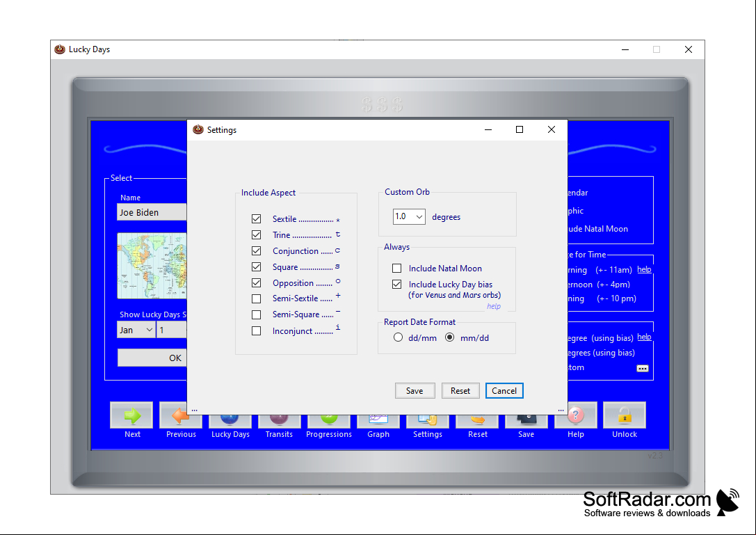Click the Graph toolbar icon
This screenshot has height=535, width=756.
pyautogui.click(x=378, y=421)
